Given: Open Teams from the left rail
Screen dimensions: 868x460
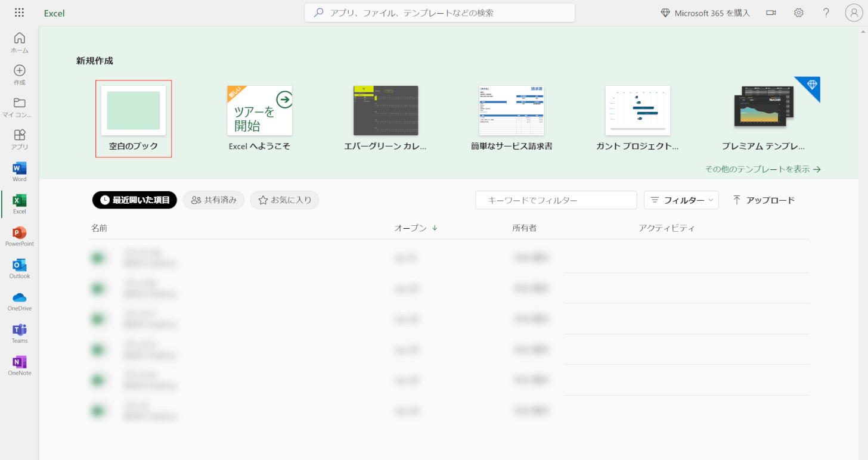Looking at the screenshot, I should [x=20, y=332].
